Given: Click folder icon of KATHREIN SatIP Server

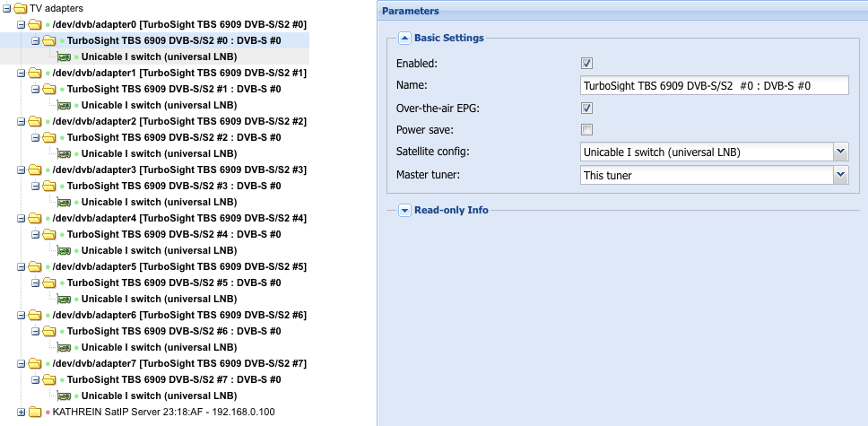Looking at the screenshot, I should coord(35,413).
